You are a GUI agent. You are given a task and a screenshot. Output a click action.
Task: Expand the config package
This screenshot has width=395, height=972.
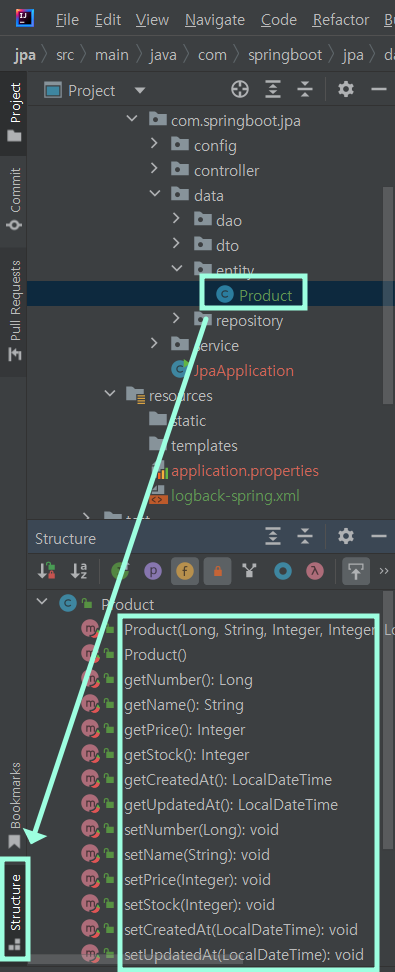pyautogui.click(x=154, y=144)
